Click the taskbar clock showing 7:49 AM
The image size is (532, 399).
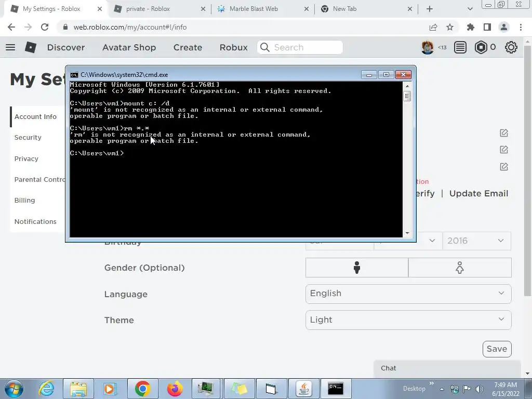click(x=506, y=389)
